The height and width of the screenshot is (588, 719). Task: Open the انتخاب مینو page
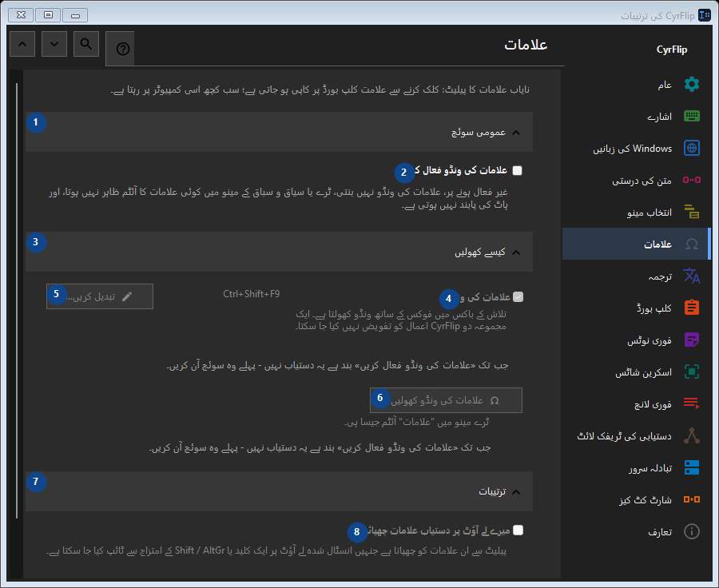[636, 212]
